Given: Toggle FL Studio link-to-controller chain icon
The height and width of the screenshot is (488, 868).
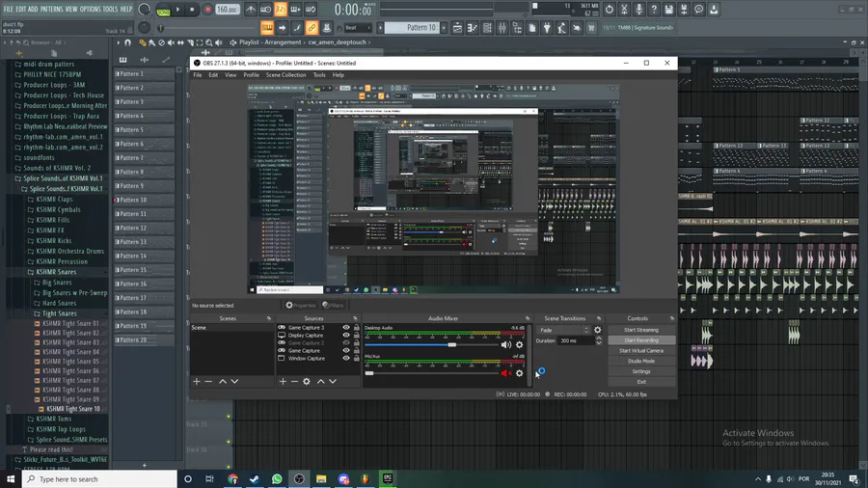Looking at the screenshot, I should pyautogui.click(x=312, y=28).
